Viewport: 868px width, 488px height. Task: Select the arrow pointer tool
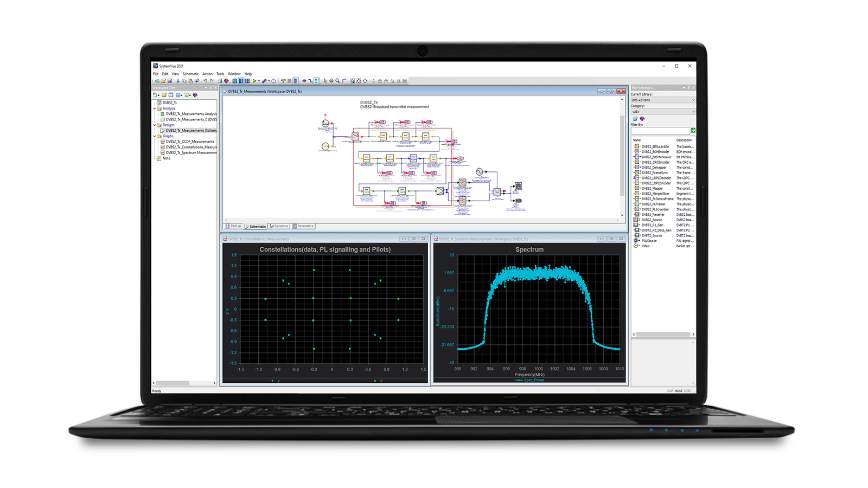(x=325, y=81)
